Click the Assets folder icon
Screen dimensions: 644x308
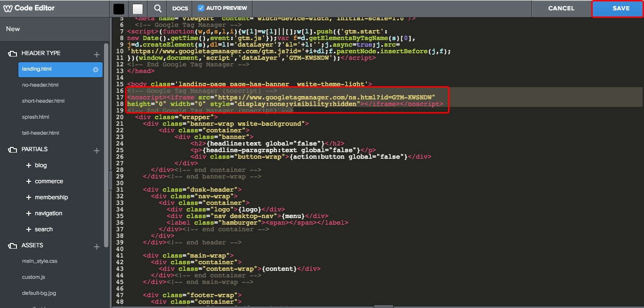13,246
